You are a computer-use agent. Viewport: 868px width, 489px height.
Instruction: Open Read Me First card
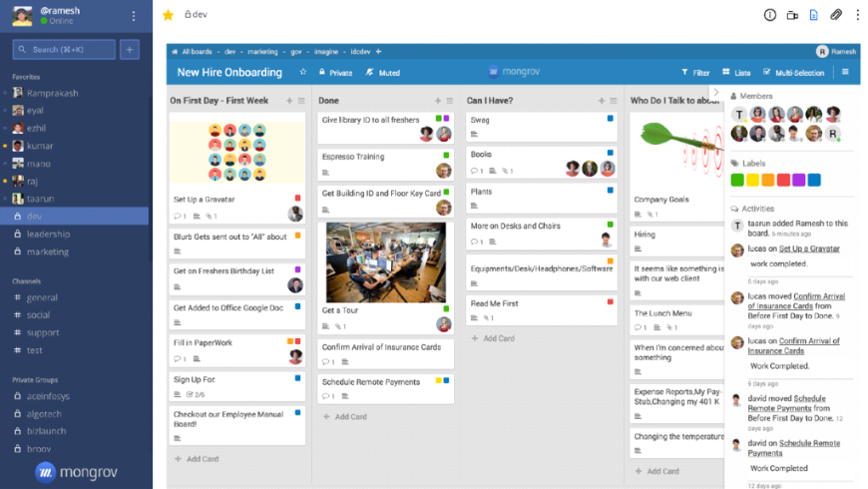[542, 310]
